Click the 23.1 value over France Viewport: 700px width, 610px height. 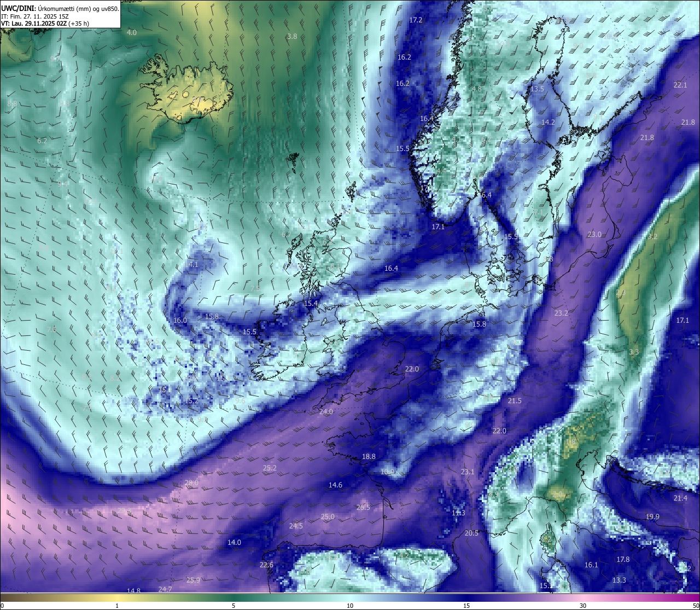pos(468,472)
